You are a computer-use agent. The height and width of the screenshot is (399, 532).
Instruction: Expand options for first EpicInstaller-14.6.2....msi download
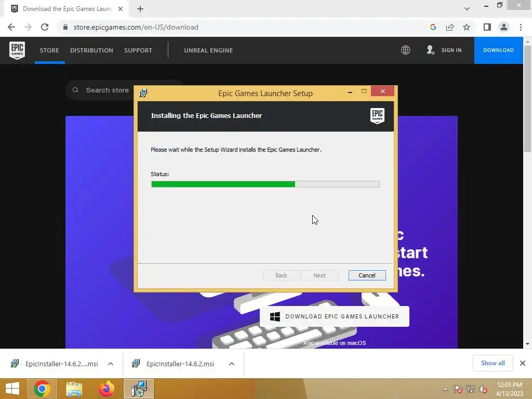pyautogui.click(x=111, y=364)
